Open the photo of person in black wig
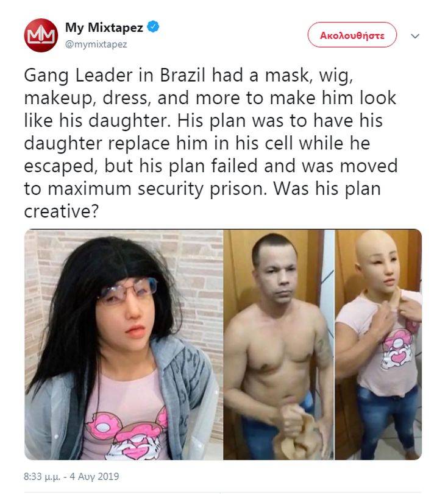 coord(123,344)
